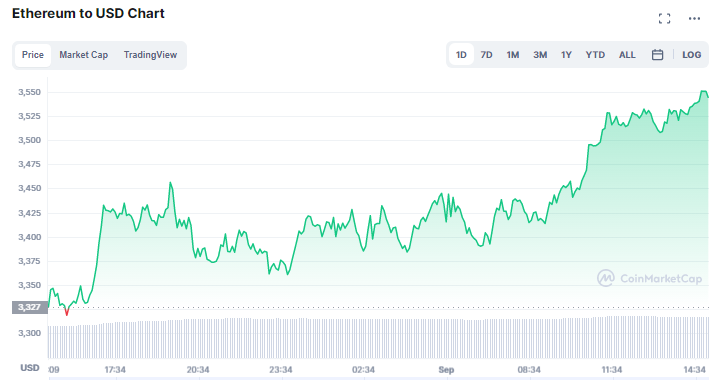718x380 pixels.
Task: Select the ALL time range
Action: coord(627,55)
